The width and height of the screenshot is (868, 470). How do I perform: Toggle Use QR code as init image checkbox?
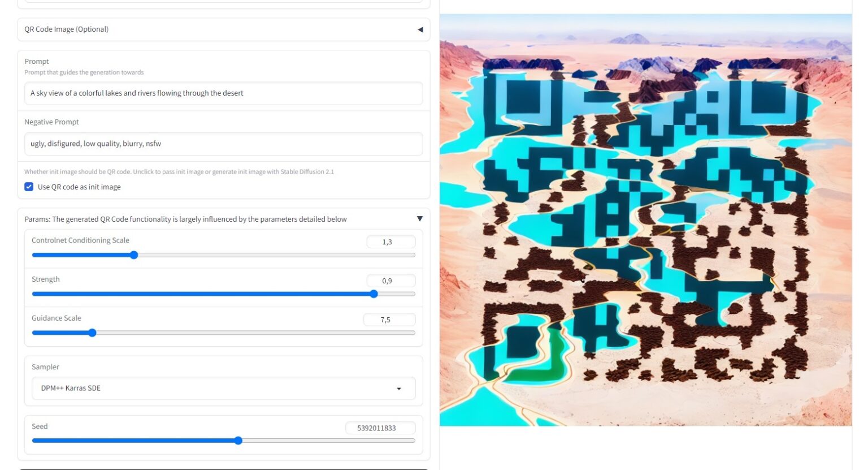coord(29,187)
